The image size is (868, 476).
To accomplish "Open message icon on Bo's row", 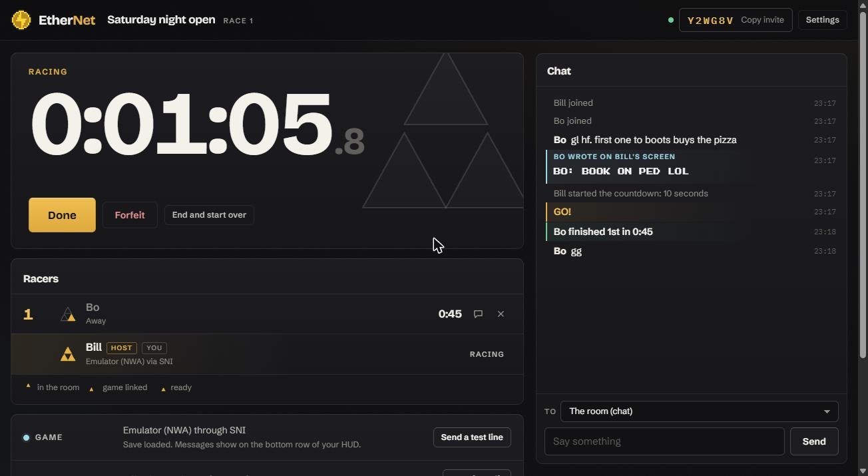I will point(478,314).
